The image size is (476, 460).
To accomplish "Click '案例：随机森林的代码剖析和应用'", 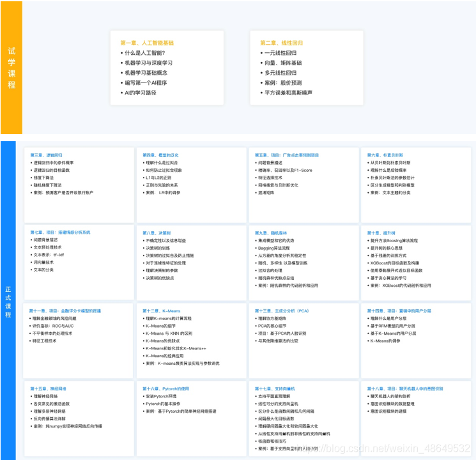I will coord(288,286).
